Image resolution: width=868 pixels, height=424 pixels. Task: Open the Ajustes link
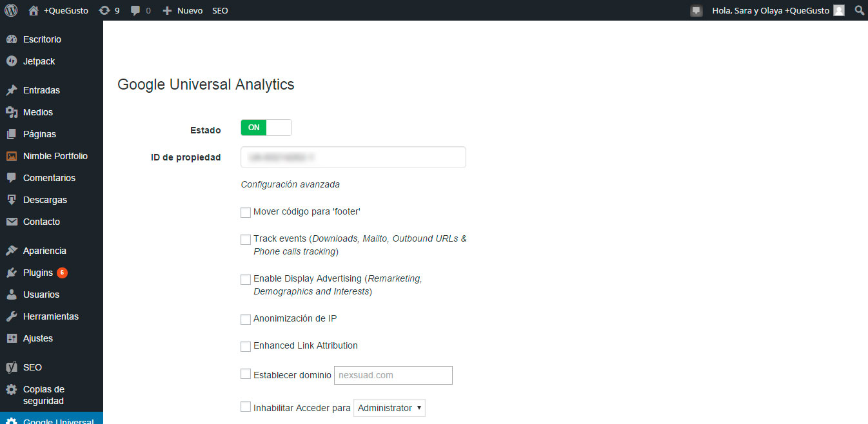pos(38,338)
